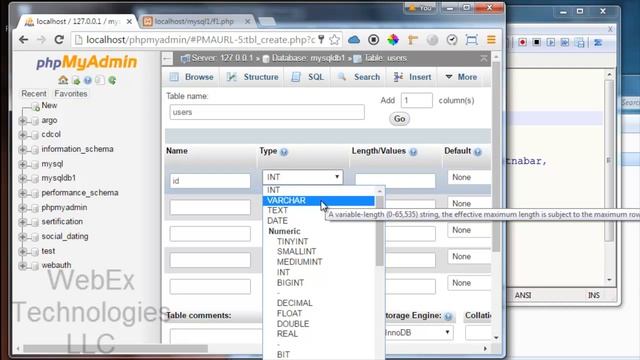
Task: Click the Storage Engine help icon
Action: click(x=448, y=316)
